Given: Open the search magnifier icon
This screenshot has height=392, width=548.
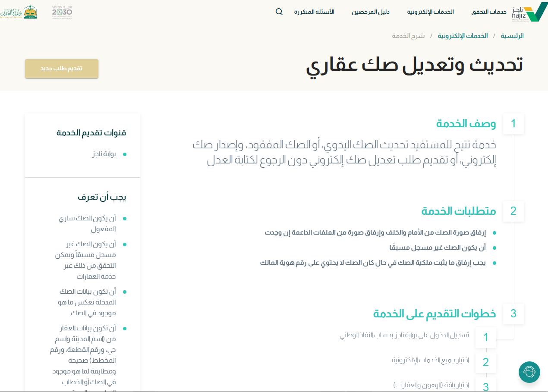Looking at the screenshot, I should coord(279,12).
